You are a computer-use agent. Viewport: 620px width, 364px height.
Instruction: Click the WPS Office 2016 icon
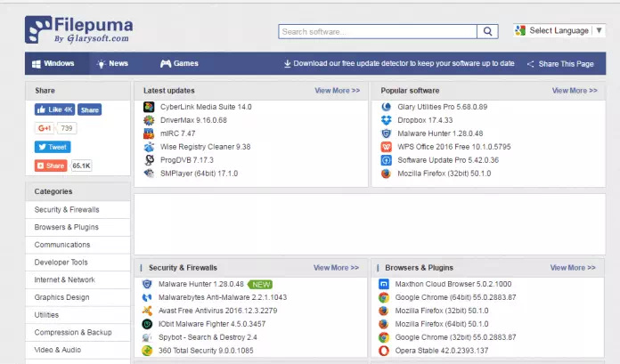(386, 147)
